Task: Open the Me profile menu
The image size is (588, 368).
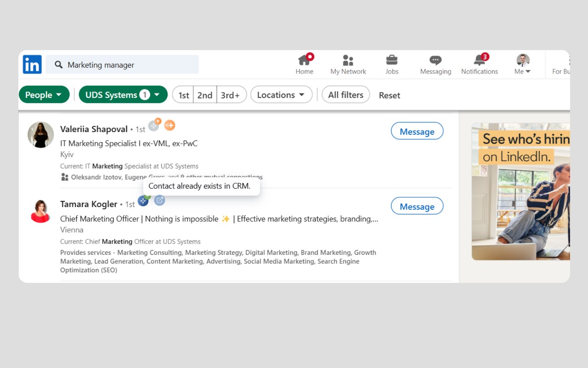Action: pos(523,64)
